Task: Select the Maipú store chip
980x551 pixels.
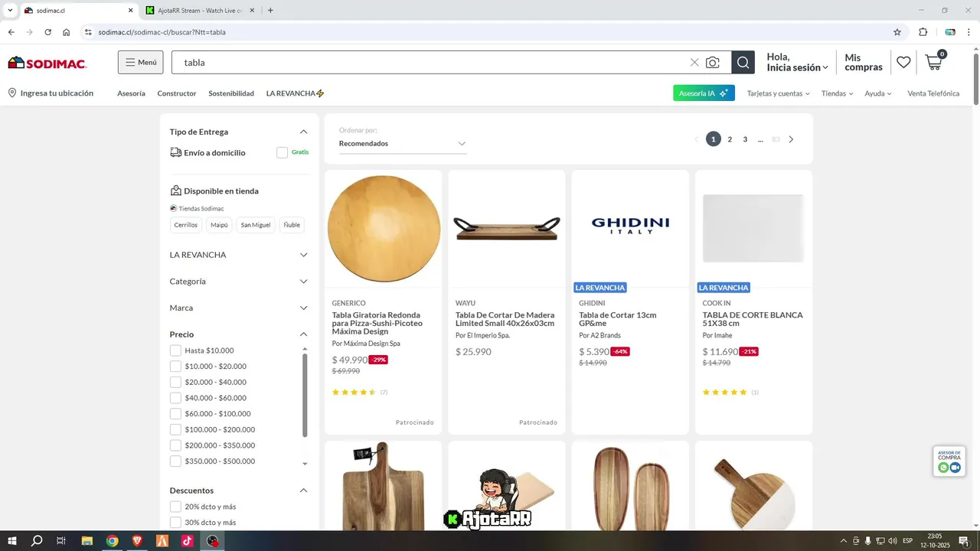Action: pyautogui.click(x=220, y=225)
